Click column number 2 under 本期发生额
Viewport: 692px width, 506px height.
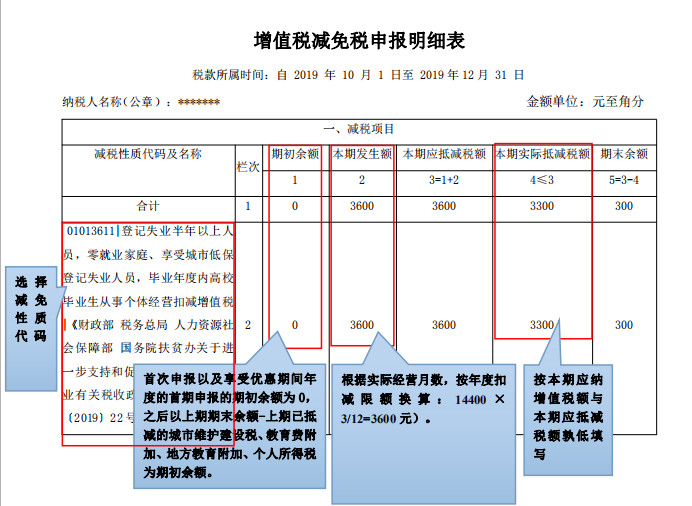click(362, 180)
